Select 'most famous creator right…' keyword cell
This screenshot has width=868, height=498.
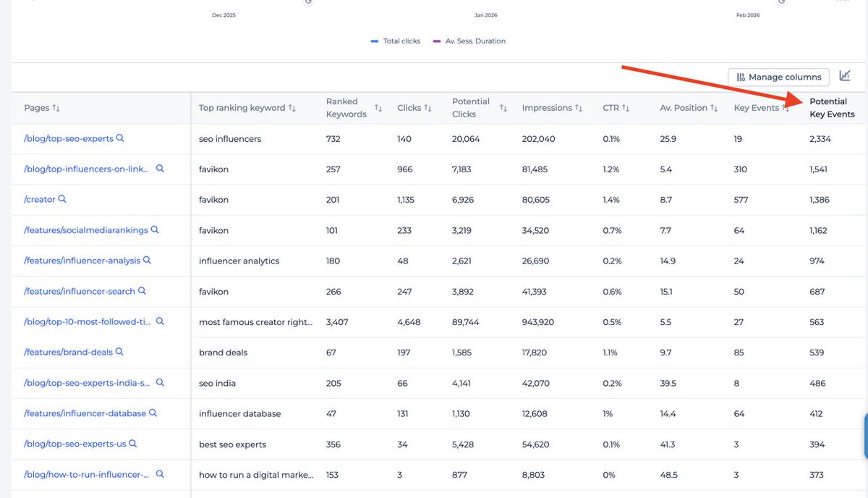[256, 322]
